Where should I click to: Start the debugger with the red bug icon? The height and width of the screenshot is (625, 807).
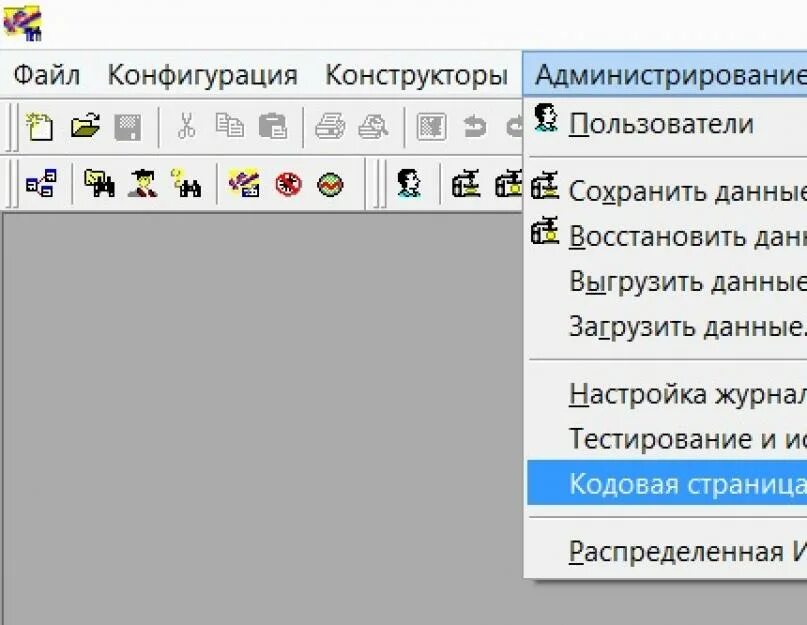[x=288, y=185]
